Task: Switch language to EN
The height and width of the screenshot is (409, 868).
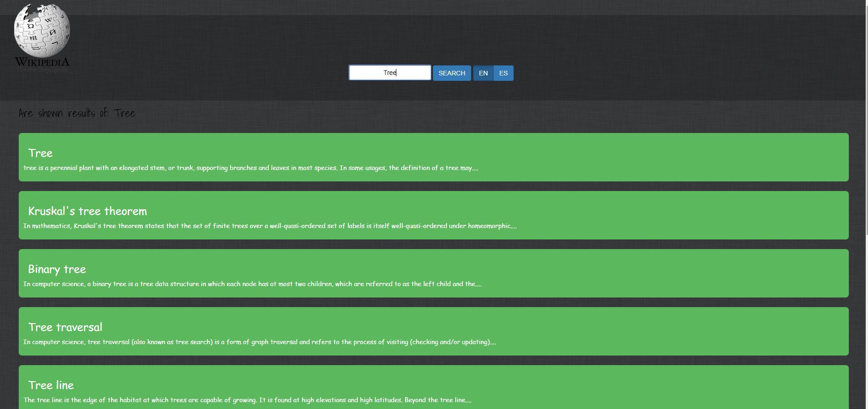Action: point(483,73)
